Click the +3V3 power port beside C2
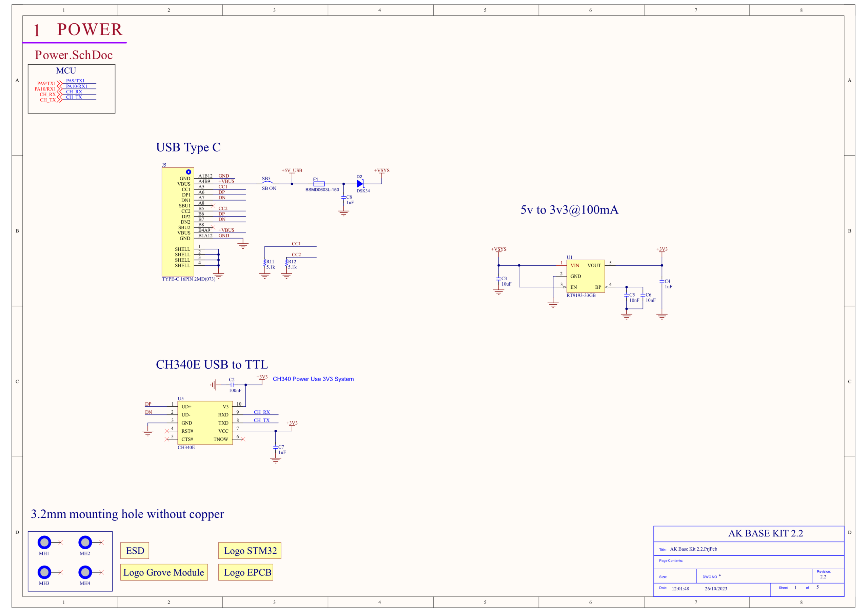The height and width of the screenshot is (613, 868). (262, 379)
